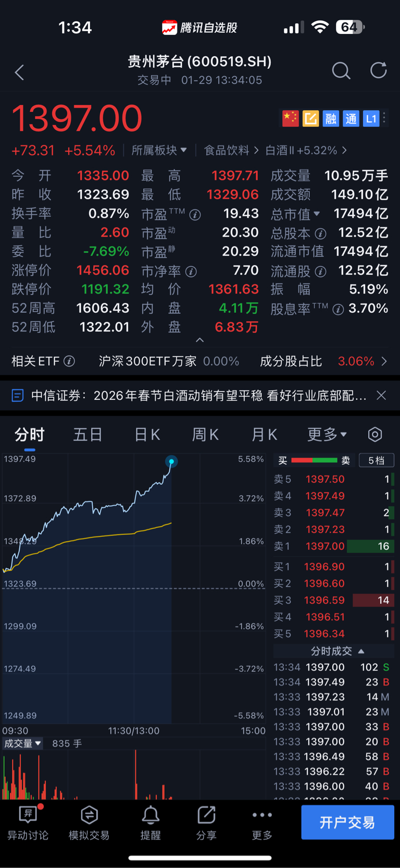Viewport: 400px width, 868px height.
Task: Expand the 所属板块 dropdown
Action: (159, 150)
